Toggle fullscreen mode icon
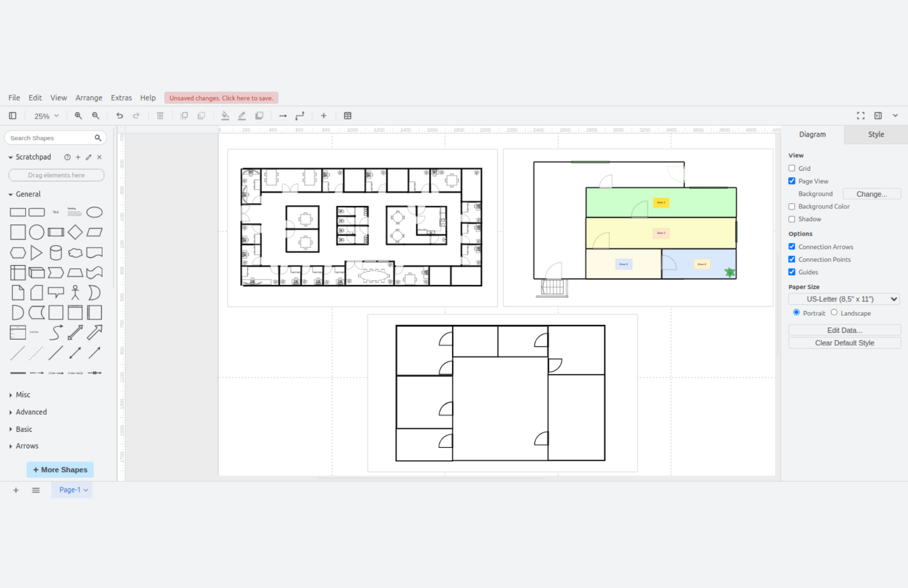This screenshot has width=908, height=588. click(861, 116)
